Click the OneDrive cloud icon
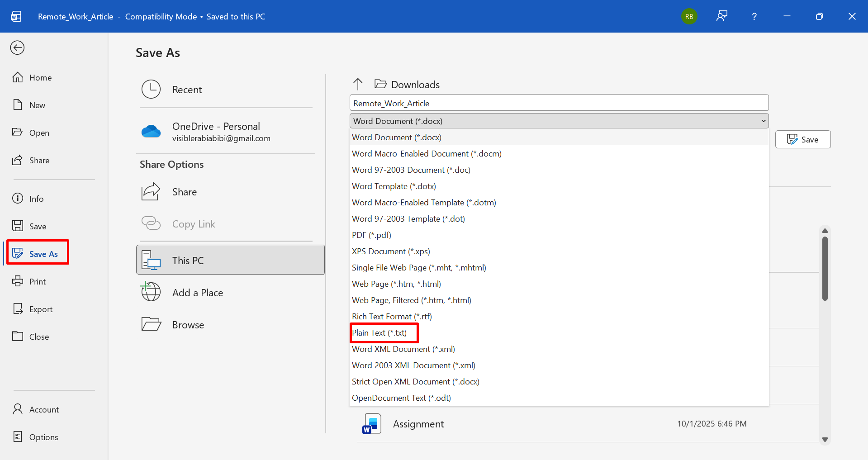 [151, 131]
